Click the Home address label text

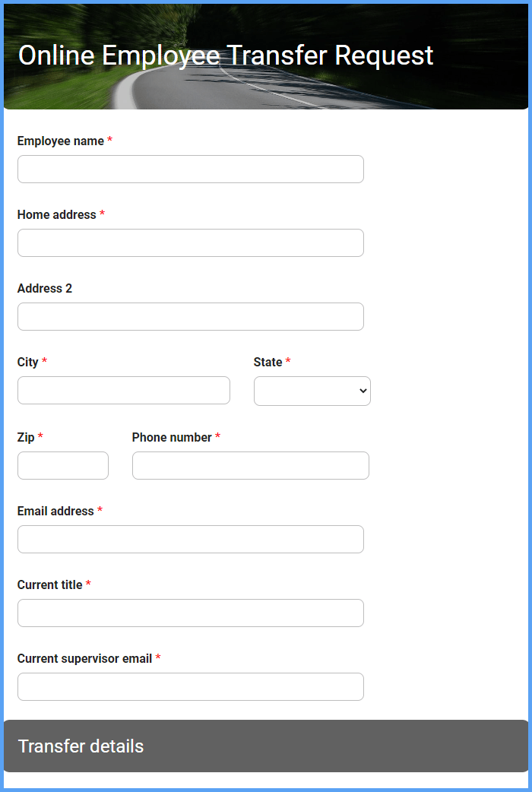pyautogui.click(x=57, y=214)
